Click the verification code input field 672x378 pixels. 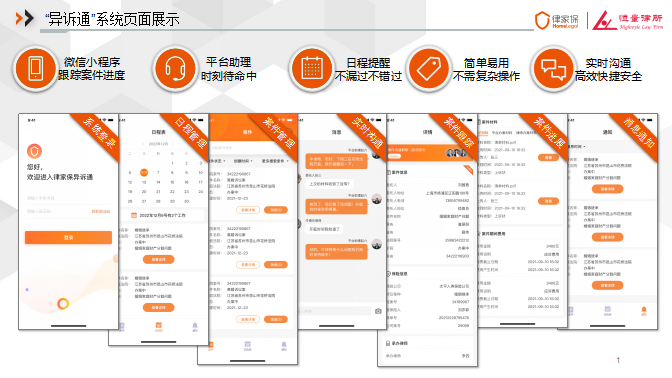pos(57,211)
